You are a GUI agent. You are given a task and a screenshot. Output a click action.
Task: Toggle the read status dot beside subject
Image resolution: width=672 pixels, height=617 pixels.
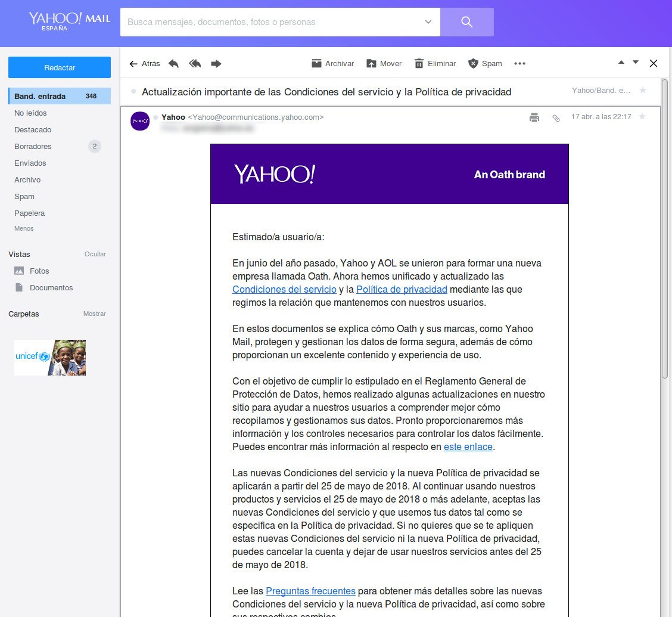pyautogui.click(x=133, y=91)
